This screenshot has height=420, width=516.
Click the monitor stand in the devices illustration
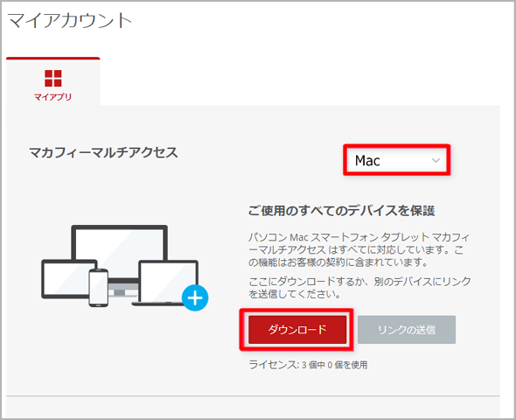tap(120, 289)
